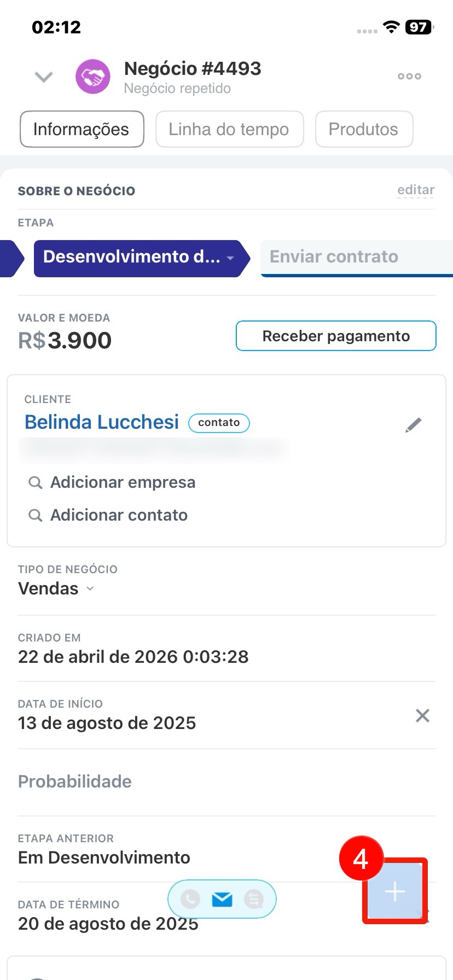The image size is (453, 980).
Task: Tap the Adicionar empresa search field
Action: pos(123,482)
